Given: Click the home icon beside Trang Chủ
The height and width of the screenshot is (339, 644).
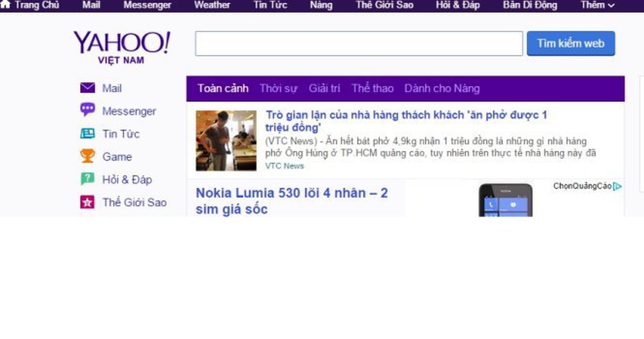Looking at the screenshot, I should tap(6, 5).
